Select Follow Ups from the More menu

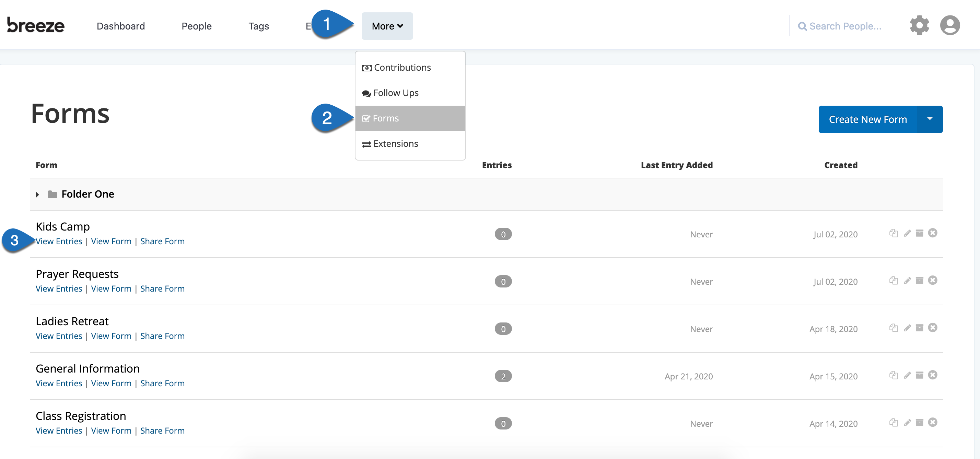coord(410,93)
